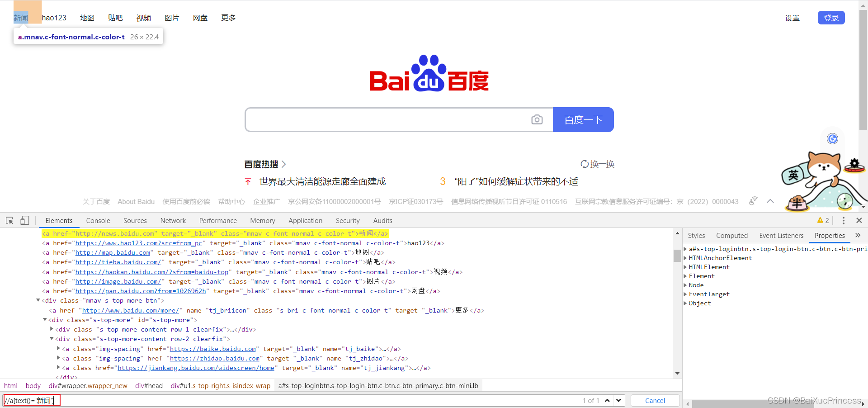Toggle the device toolbar icon
The width and height of the screenshot is (868, 408).
coord(24,220)
